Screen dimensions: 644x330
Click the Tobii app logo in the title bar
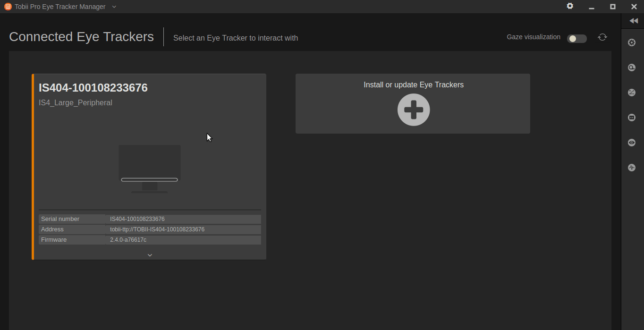tap(8, 7)
